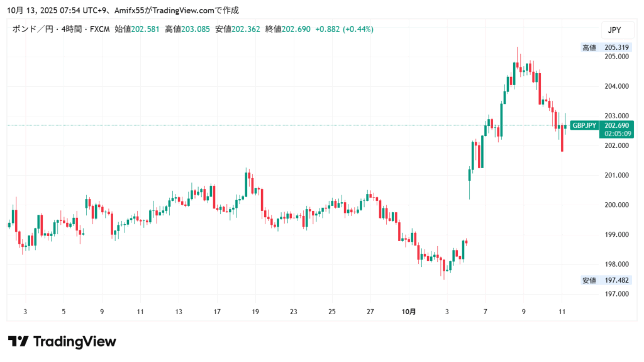
Task: Click the countdown timer 02:05:09
Action: coord(617,133)
